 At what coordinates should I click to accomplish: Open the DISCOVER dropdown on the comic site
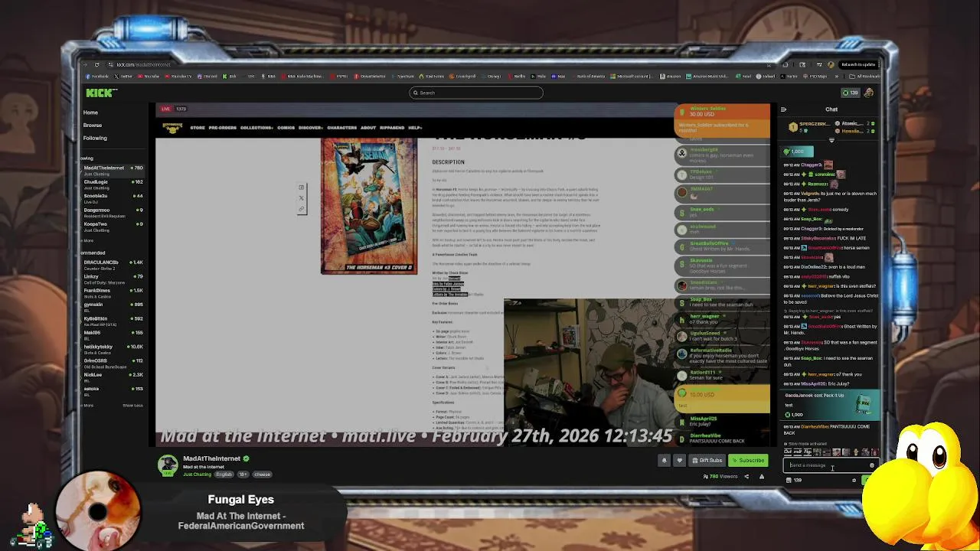tap(311, 128)
